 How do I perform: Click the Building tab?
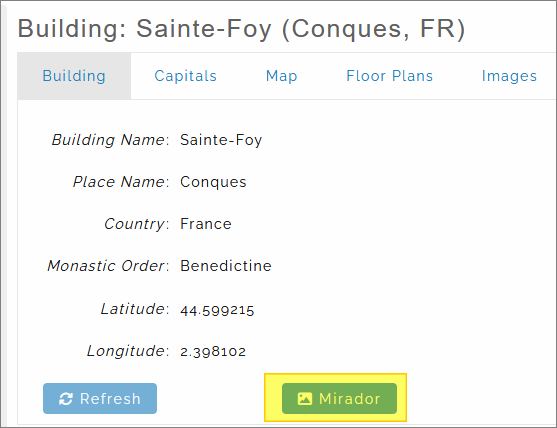74,76
